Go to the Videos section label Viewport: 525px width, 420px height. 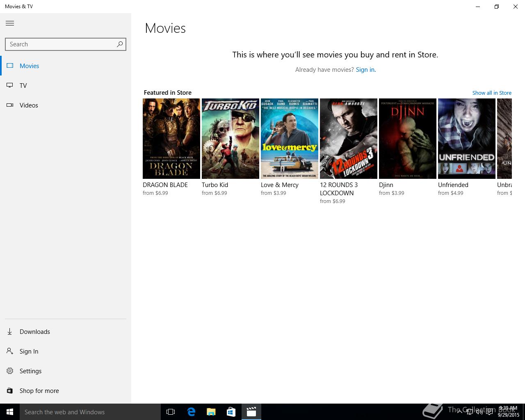[x=29, y=105]
